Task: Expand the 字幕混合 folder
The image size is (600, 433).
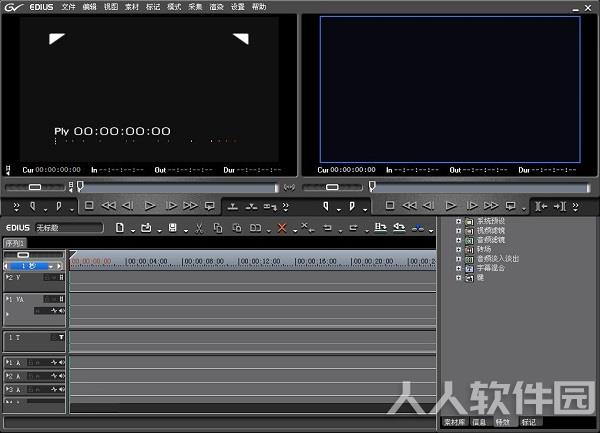Action: 459,268
